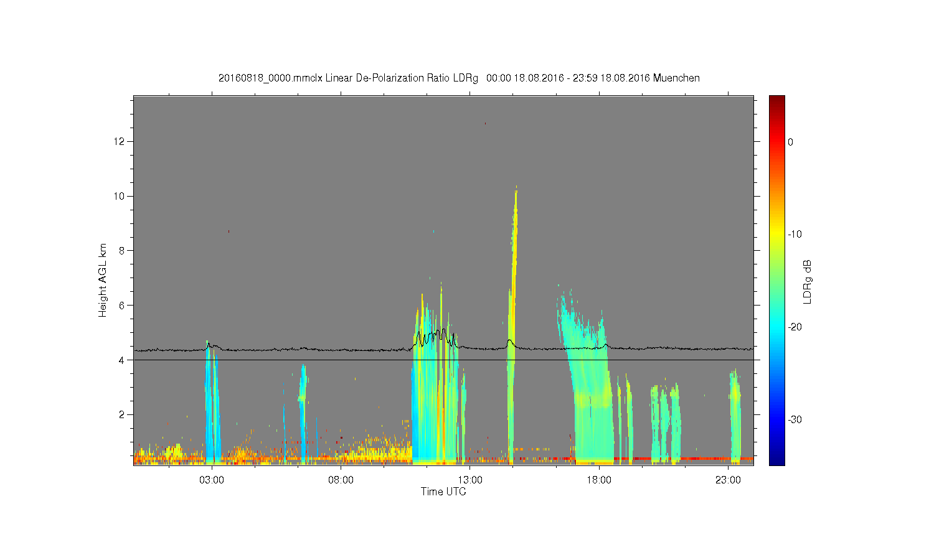Click the '23:00' time tick label
Viewport: 934px width, 560px height.
[x=728, y=480]
